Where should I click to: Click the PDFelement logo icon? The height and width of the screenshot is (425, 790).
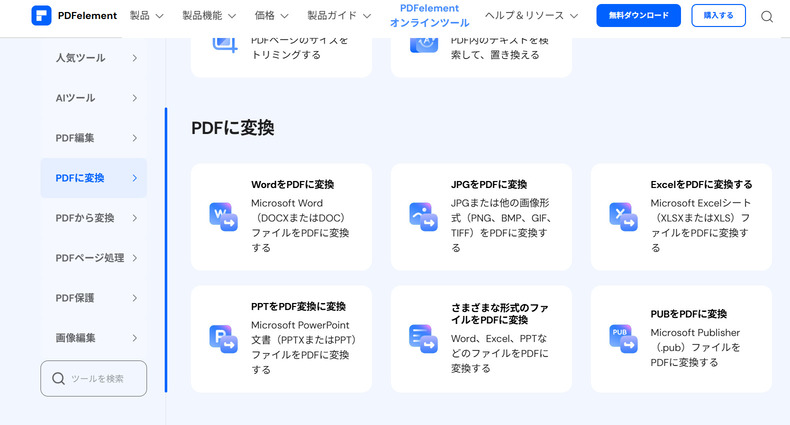tap(41, 16)
